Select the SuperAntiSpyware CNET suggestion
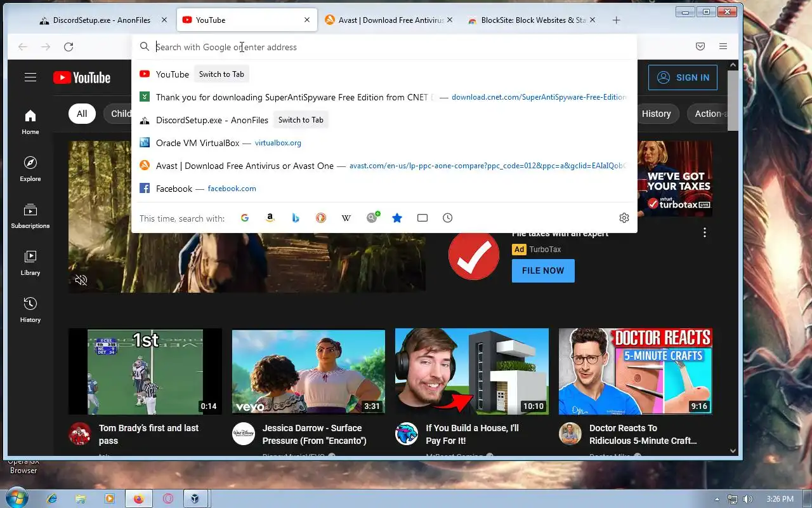 pos(384,97)
